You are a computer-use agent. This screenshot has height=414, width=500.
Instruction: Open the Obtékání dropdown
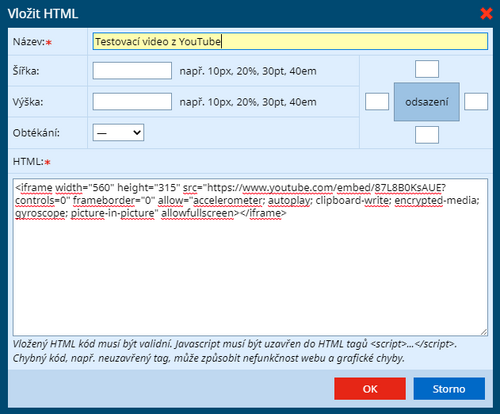coord(118,133)
